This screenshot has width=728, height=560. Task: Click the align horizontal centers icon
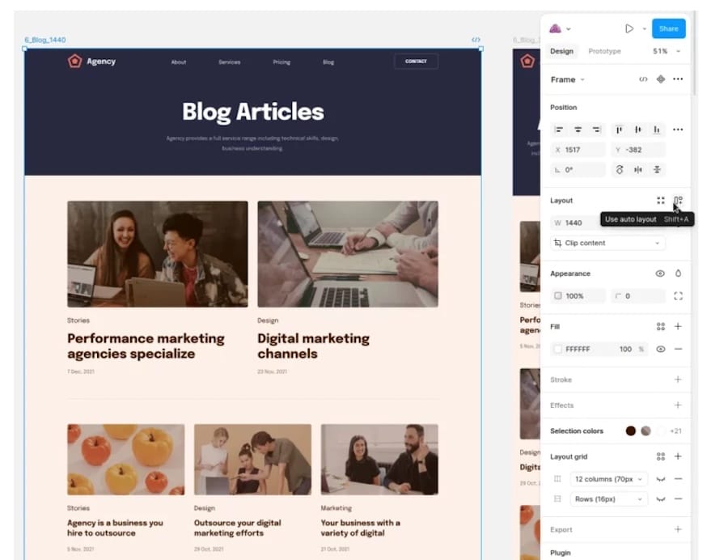(x=578, y=129)
